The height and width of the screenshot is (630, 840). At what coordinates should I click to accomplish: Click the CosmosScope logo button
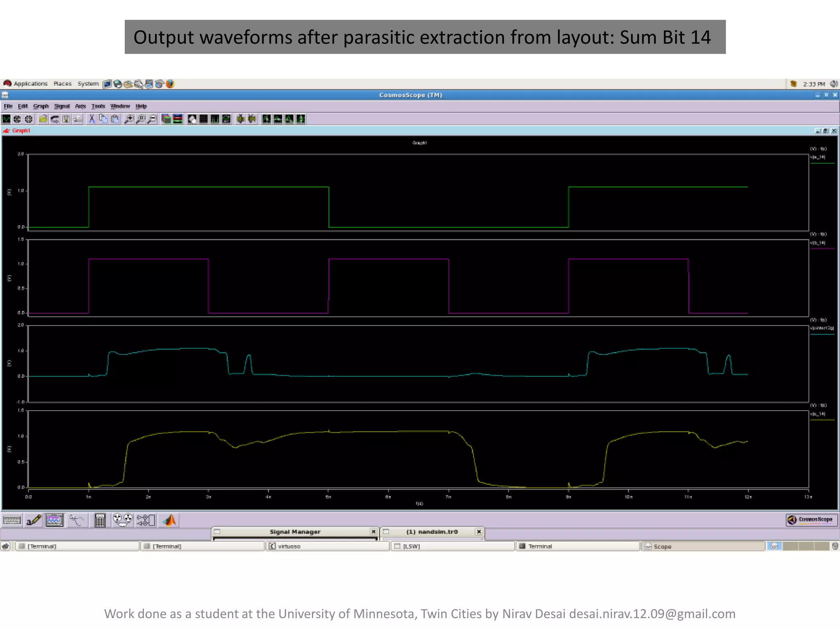pos(812,520)
